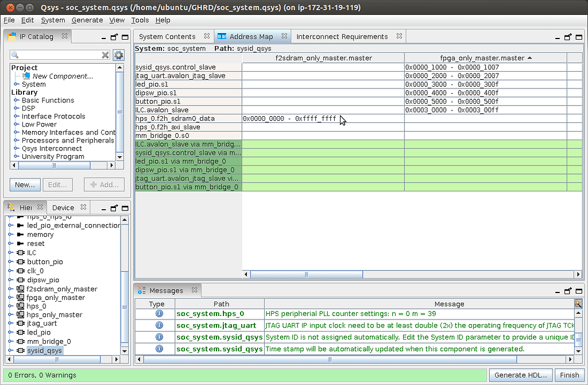The height and width of the screenshot is (385, 588).
Task: Select 0x0003_0000 - 0x0003_00ff address cell
Action: tap(486, 110)
